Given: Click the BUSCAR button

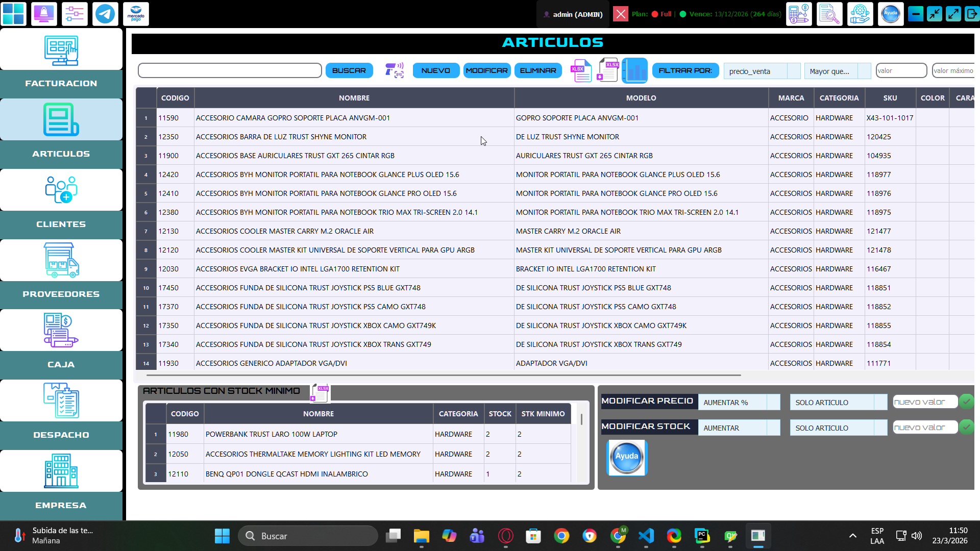Looking at the screenshot, I should (349, 70).
